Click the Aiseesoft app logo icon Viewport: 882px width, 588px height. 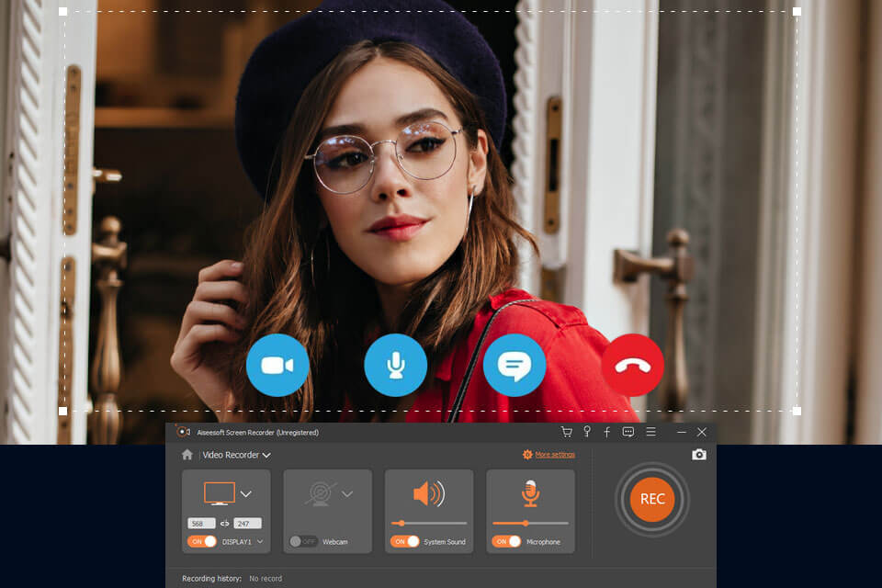coord(184,432)
